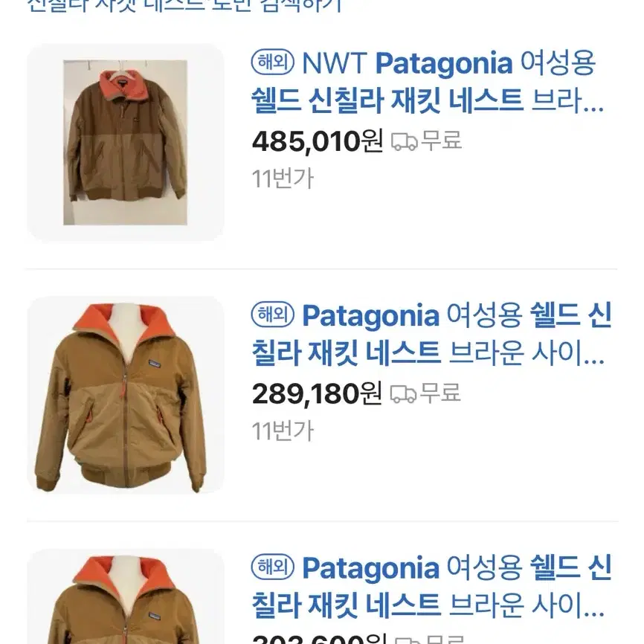Tap the 해외 badge on the NWT Patagonia listing

pyautogui.click(x=273, y=62)
